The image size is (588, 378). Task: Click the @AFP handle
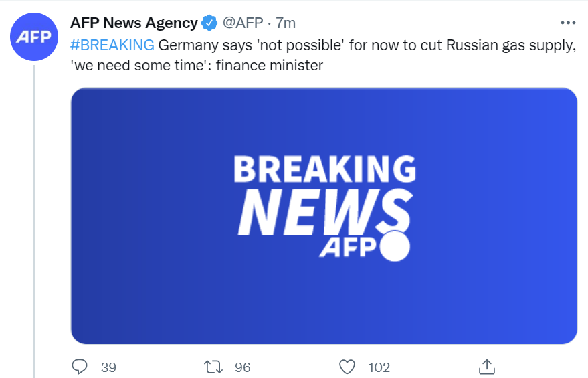(242, 23)
